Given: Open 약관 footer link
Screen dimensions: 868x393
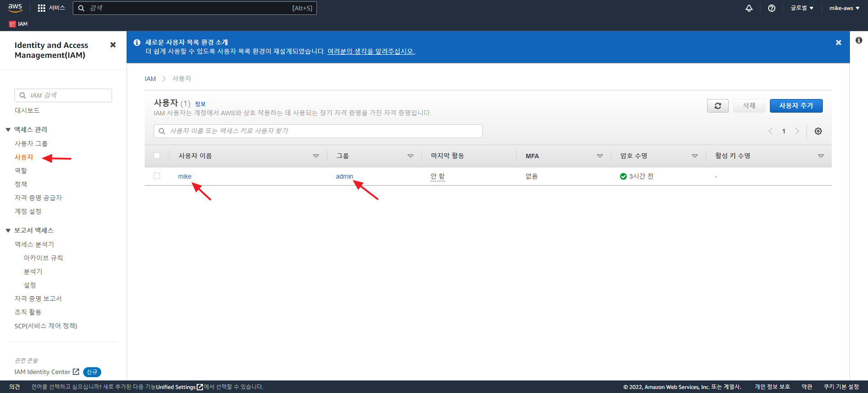Looking at the screenshot, I should tap(807, 387).
